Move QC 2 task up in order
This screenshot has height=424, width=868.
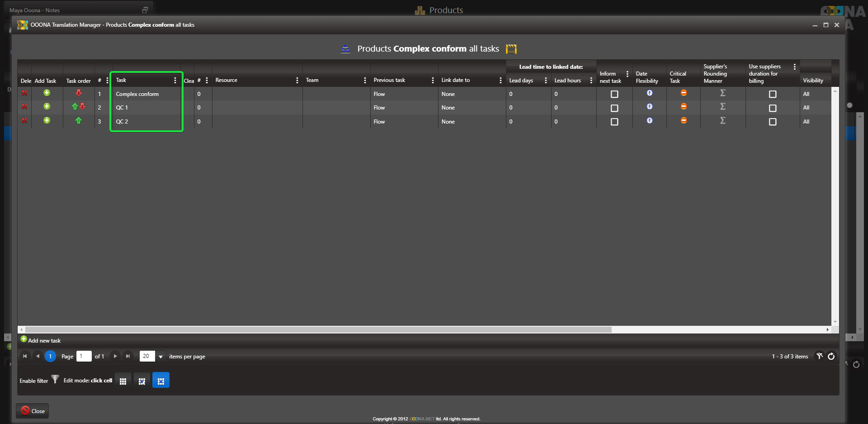click(79, 121)
